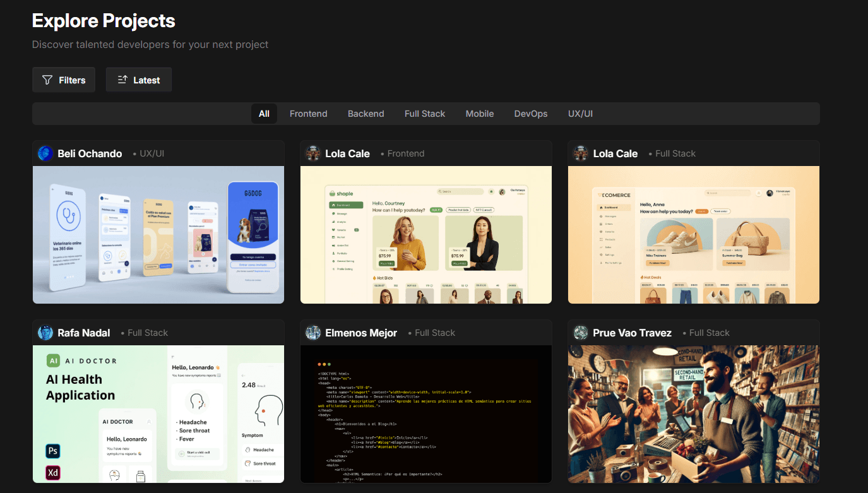Open Beli Ochando's GoDog UX/UI project

pos(158,234)
